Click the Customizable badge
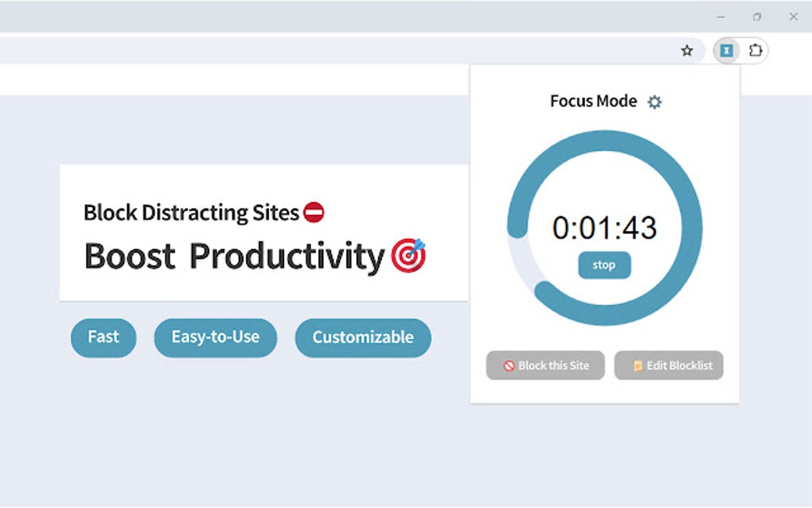812x508 pixels. point(362,337)
